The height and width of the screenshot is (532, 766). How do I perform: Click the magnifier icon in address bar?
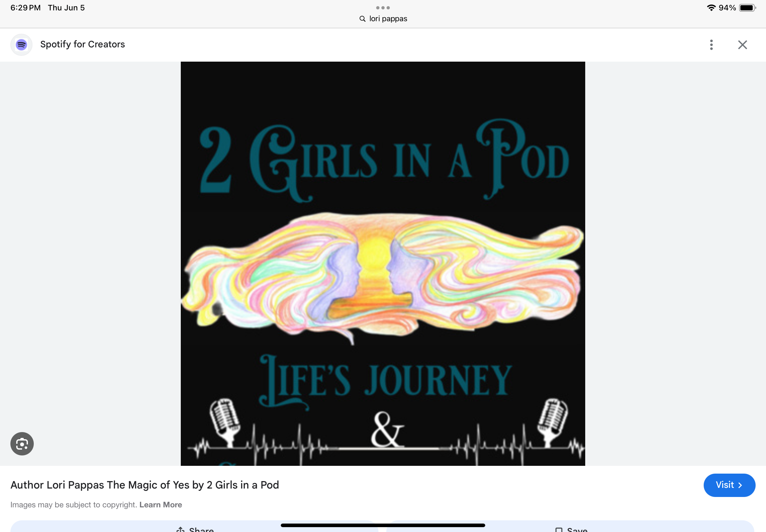[363, 19]
